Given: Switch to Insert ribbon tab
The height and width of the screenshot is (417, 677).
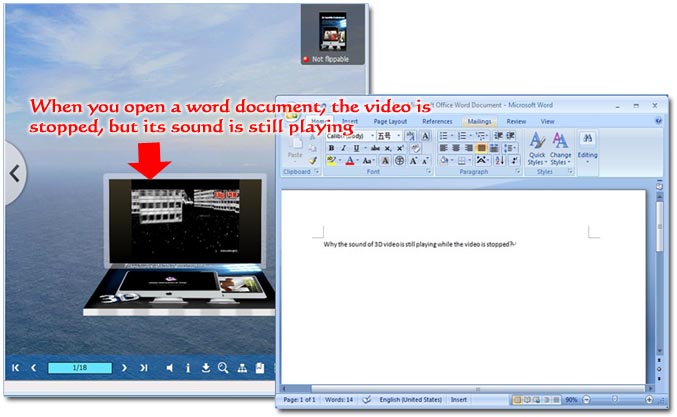Looking at the screenshot, I should [350, 122].
